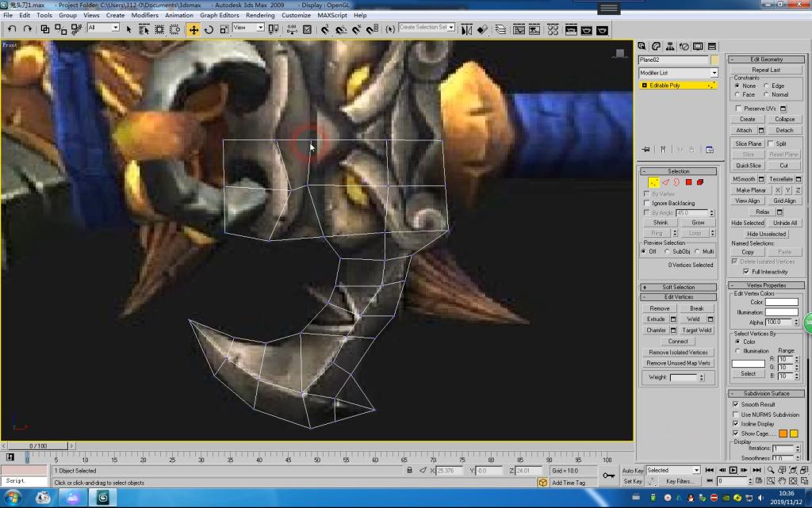Click the vertex Color swatch
Image resolution: width=812 pixels, height=508 pixels.
[781, 302]
